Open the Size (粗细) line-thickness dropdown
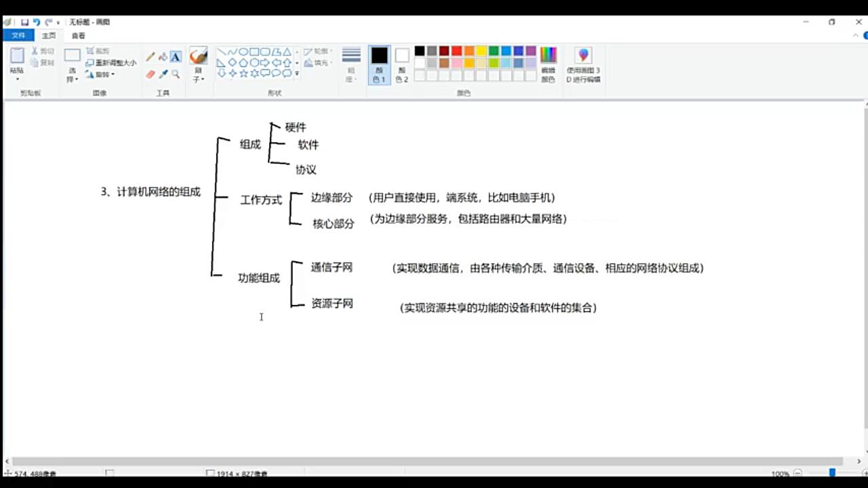Screen dimensions: 868x488 click(x=351, y=65)
